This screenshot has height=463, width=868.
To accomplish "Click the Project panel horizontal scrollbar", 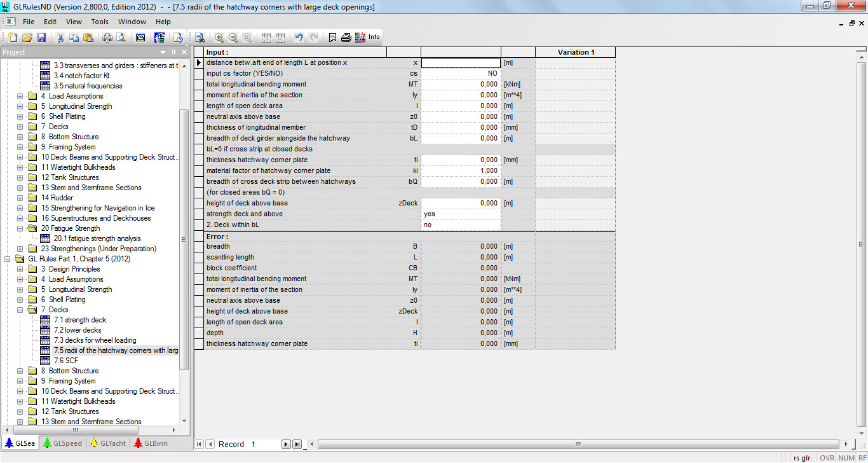I will (95, 431).
